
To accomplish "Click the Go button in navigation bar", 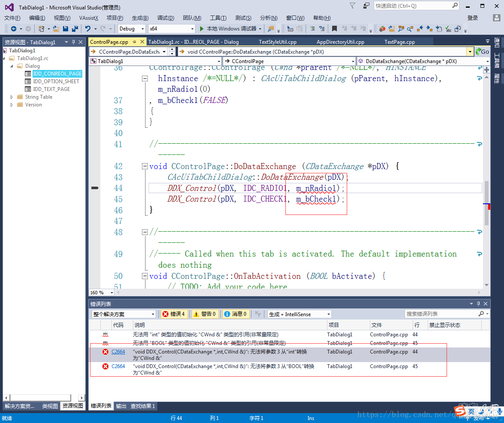I will click(x=483, y=51).
